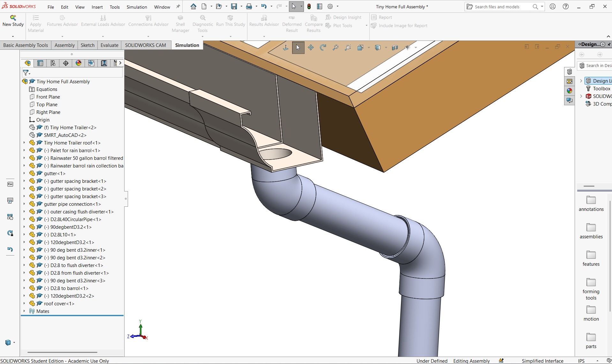
Task: Open the PropertyManager tab icon
Action: (x=40, y=63)
